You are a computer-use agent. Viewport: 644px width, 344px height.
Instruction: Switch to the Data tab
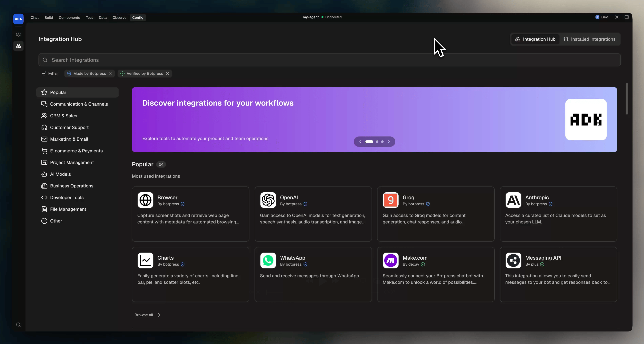(103, 18)
